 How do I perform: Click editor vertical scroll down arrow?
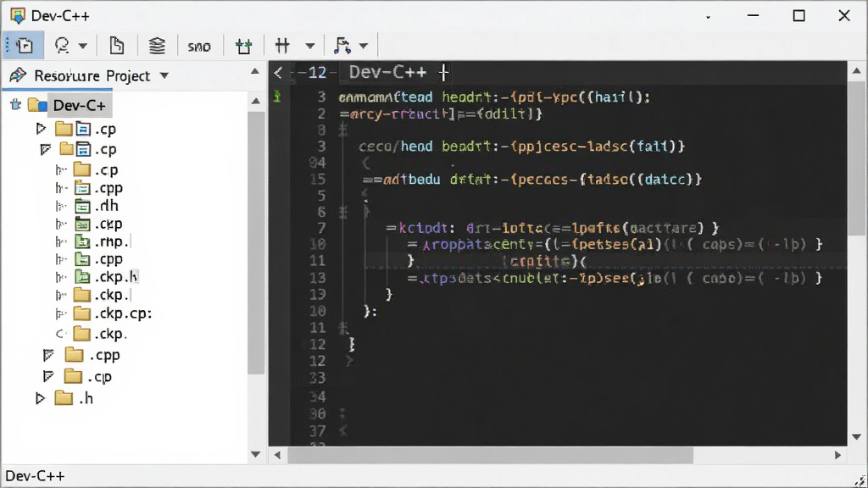tap(856, 436)
